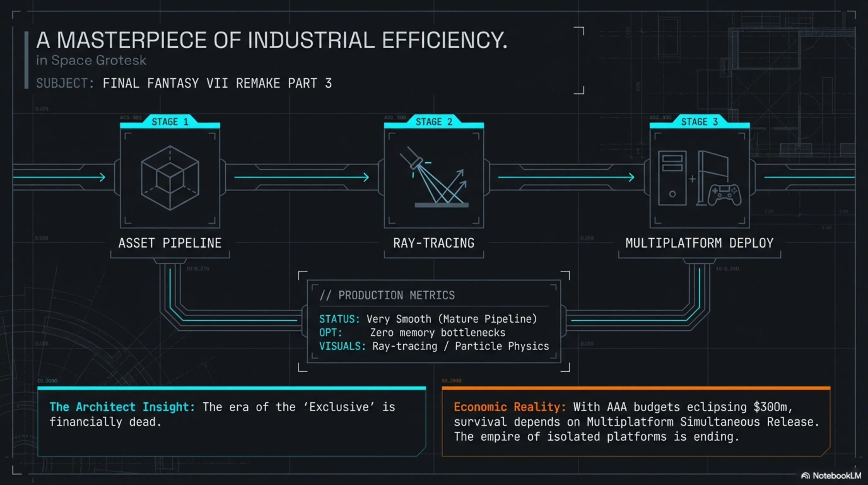Select the STAGE 1 tab label
The width and height of the screenshot is (868, 485).
click(x=170, y=122)
